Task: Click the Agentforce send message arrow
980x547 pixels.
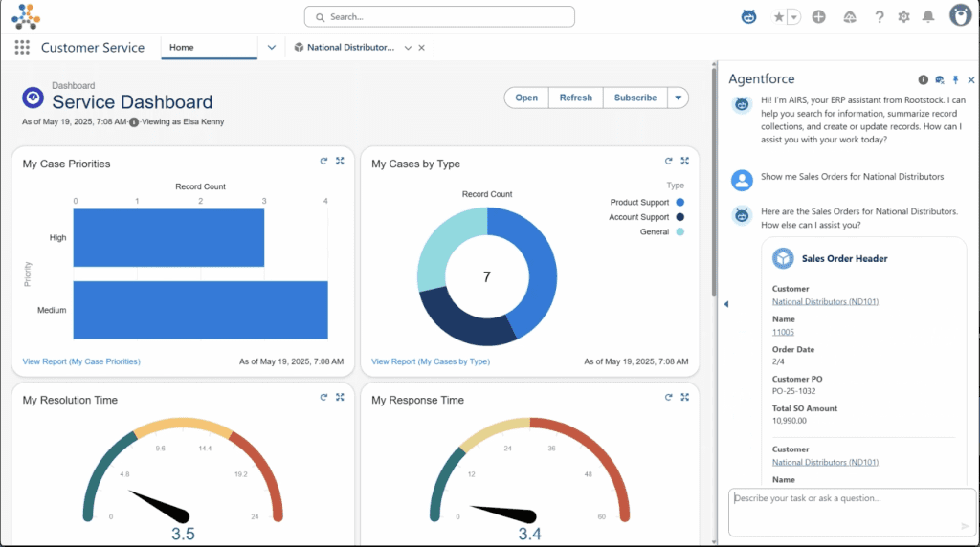Action: pyautogui.click(x=965, y=526)
